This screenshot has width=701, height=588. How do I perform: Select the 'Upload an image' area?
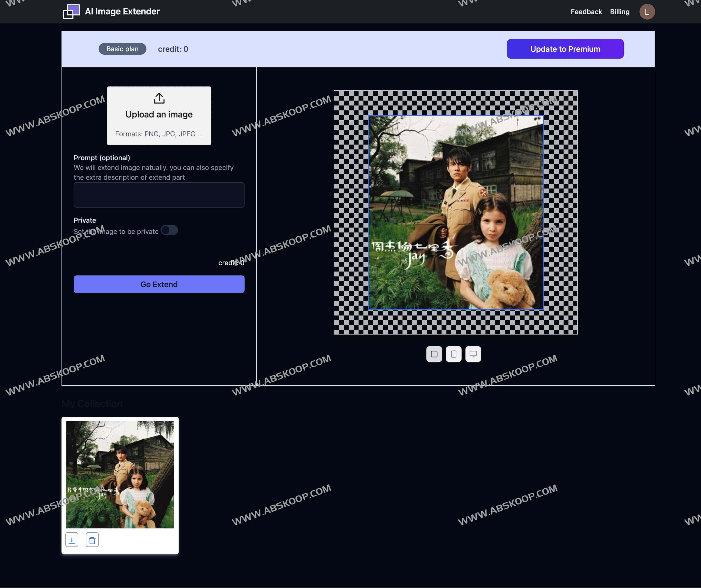click(x=159, y=115)
